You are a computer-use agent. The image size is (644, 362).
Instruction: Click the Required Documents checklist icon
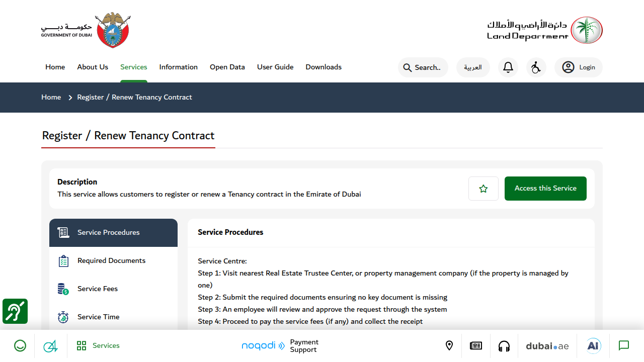click(x=63, y=261)
